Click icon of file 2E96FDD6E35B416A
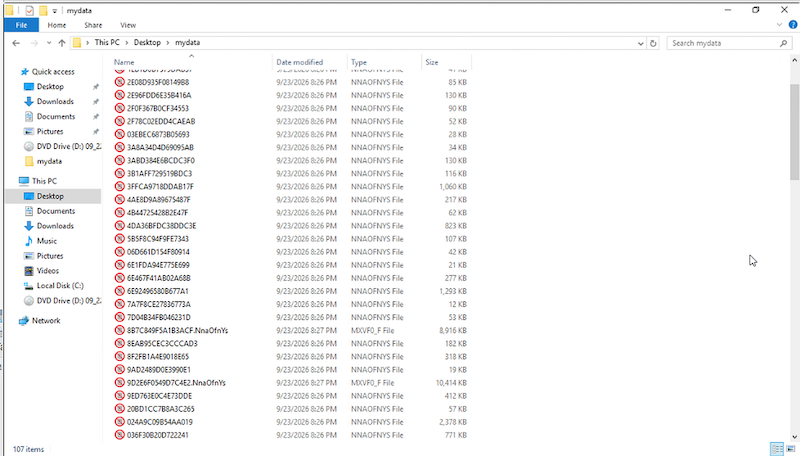The image size is (800, 456). (119, 95)
